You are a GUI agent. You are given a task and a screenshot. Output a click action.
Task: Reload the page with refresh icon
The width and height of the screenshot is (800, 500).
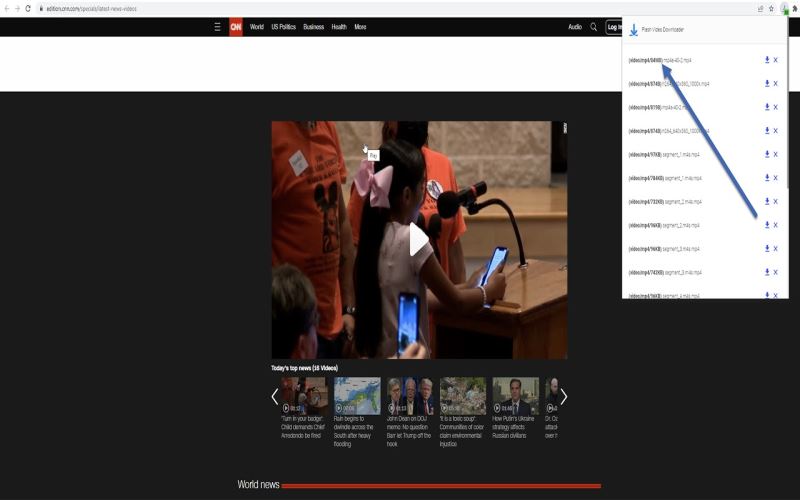28,9
